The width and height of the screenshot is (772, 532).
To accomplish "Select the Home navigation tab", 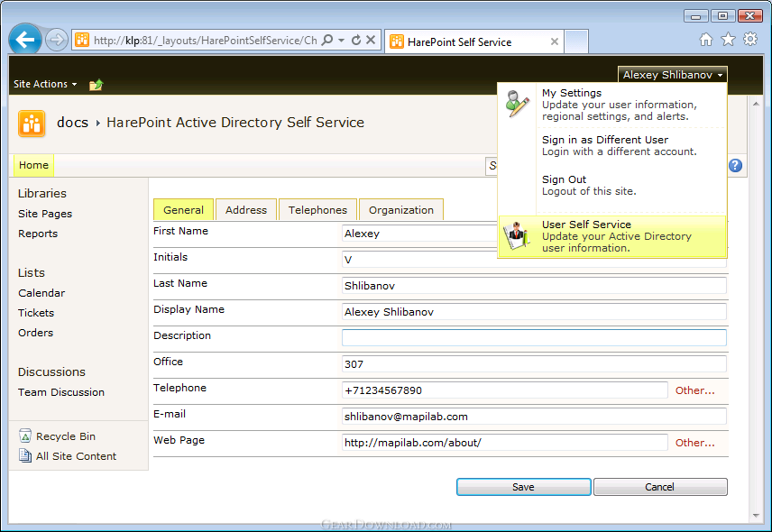I will tap(33, 165).
